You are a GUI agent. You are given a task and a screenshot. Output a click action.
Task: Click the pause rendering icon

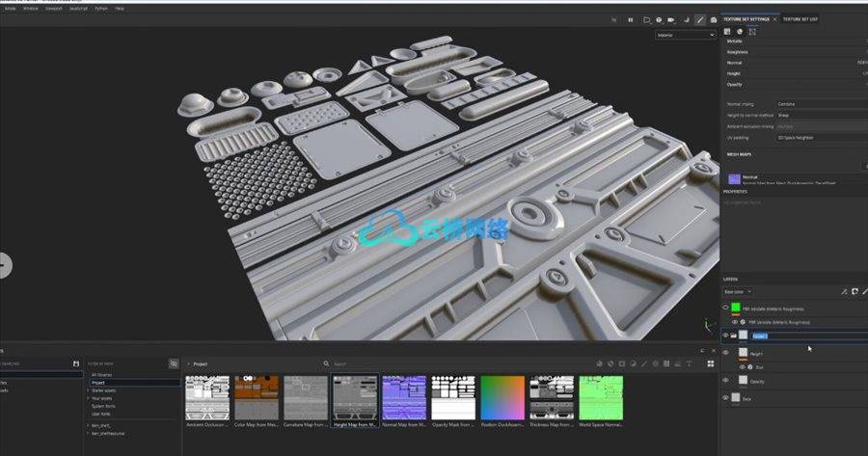[631, 19]
